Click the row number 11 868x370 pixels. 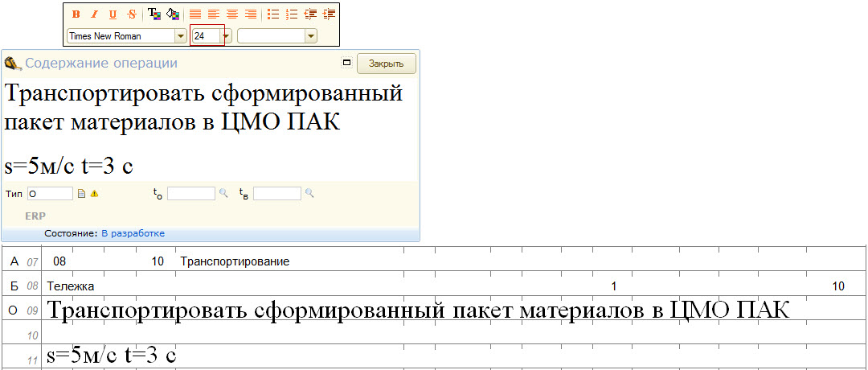(x=32, y=360)
